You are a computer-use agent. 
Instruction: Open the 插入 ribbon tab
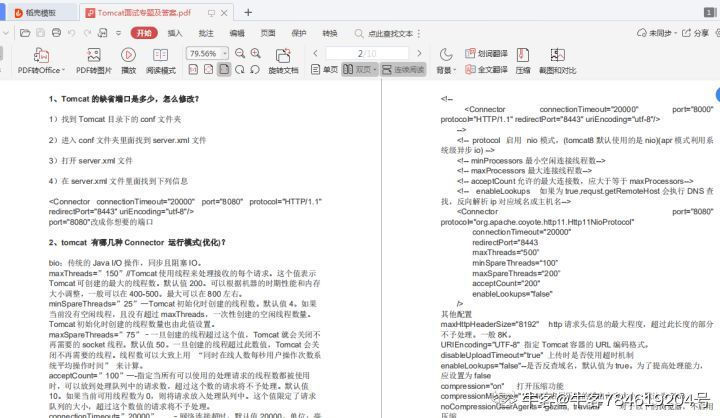click(175, 33)
